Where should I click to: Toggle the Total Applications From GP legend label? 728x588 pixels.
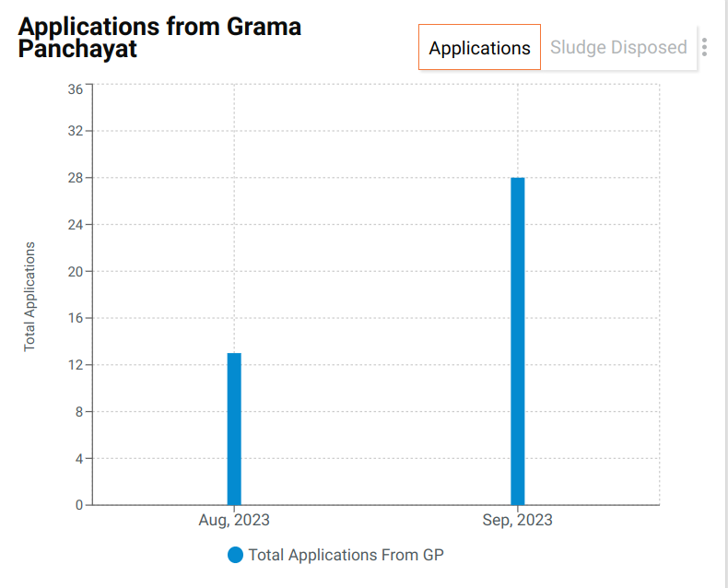[x=346, y=555]
